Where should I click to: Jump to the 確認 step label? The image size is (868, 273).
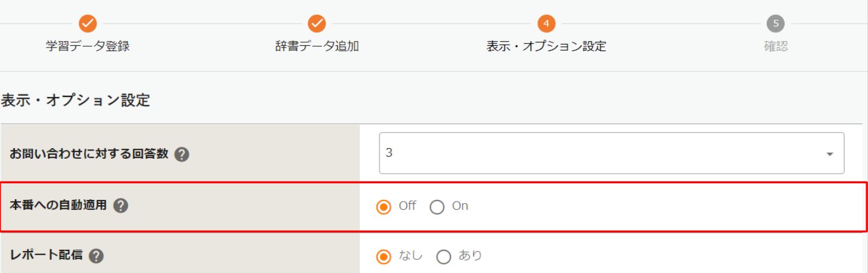tap(776, 46)
